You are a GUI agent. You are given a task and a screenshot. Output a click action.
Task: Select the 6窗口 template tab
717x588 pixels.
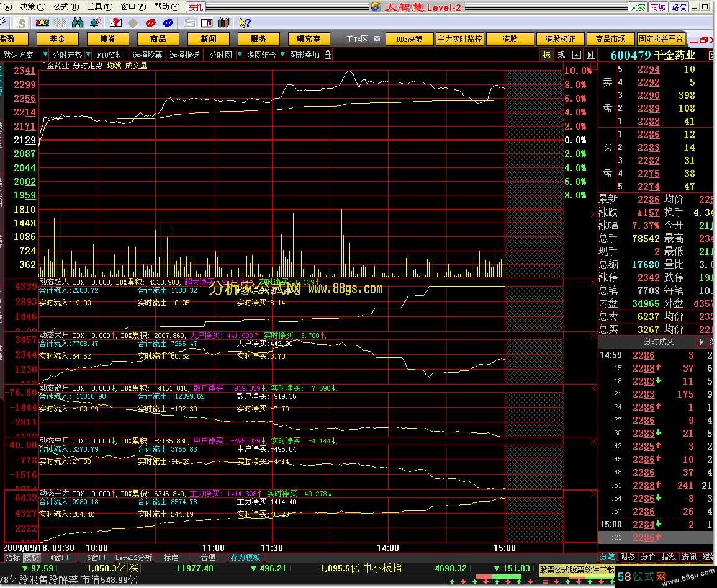tap(96, 558)
